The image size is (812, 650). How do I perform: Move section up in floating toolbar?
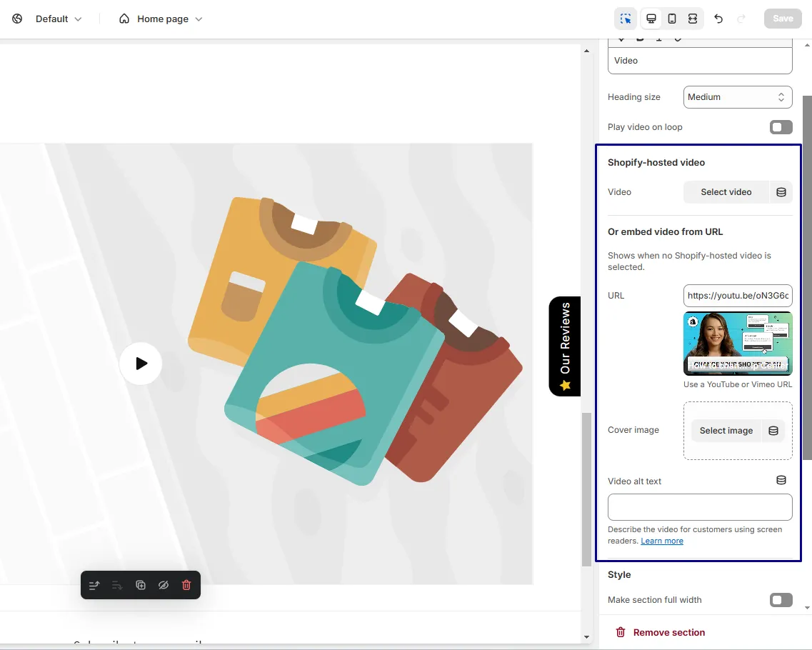pos(94,585)
